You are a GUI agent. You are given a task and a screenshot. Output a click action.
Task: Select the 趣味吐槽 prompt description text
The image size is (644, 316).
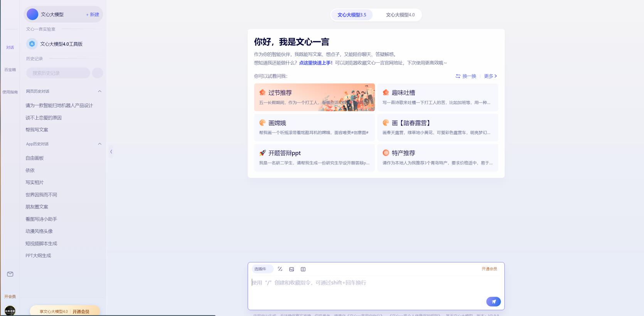coord(437,103)
